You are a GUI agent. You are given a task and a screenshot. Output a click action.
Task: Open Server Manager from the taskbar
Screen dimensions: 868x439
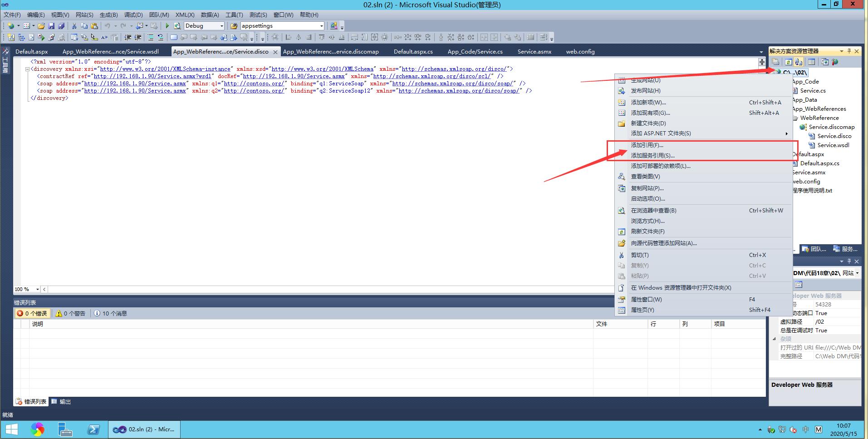tap(65, 429)
